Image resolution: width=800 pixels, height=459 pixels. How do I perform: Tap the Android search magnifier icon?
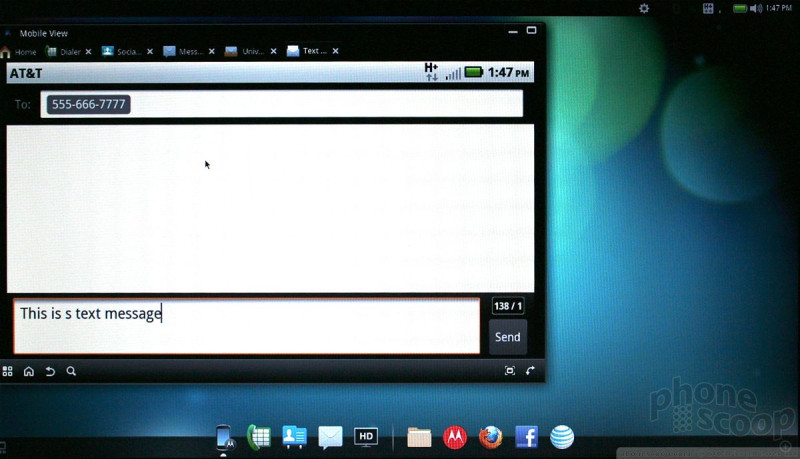[71, 371]
